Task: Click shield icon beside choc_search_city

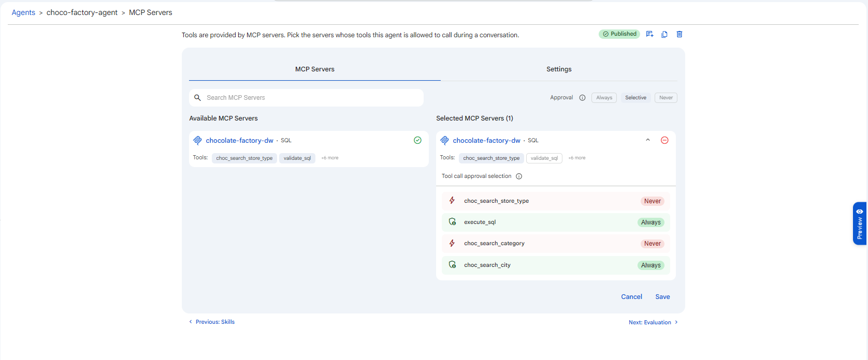Action: tap(452, 265)
